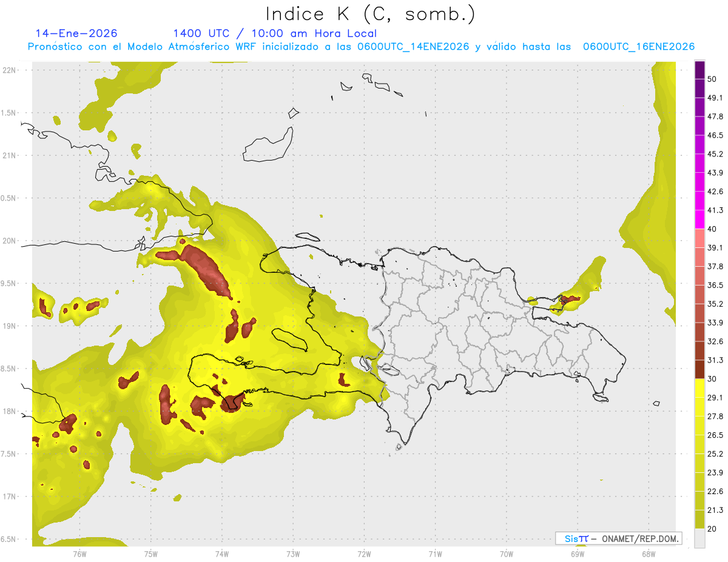Pick the gray legend swatch below 20
The image size is (728, 562).
coord(700,538)
